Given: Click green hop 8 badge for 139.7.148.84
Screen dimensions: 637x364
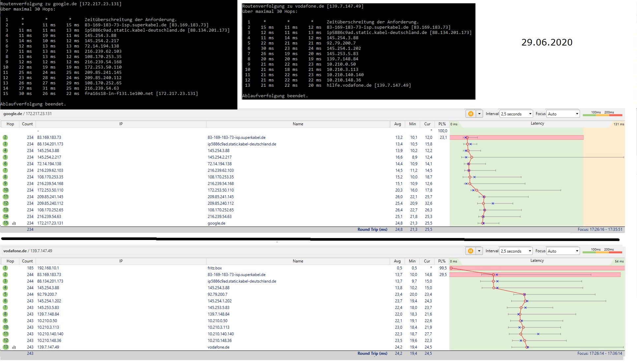Looking at the screenshot, I should [5, 314].
